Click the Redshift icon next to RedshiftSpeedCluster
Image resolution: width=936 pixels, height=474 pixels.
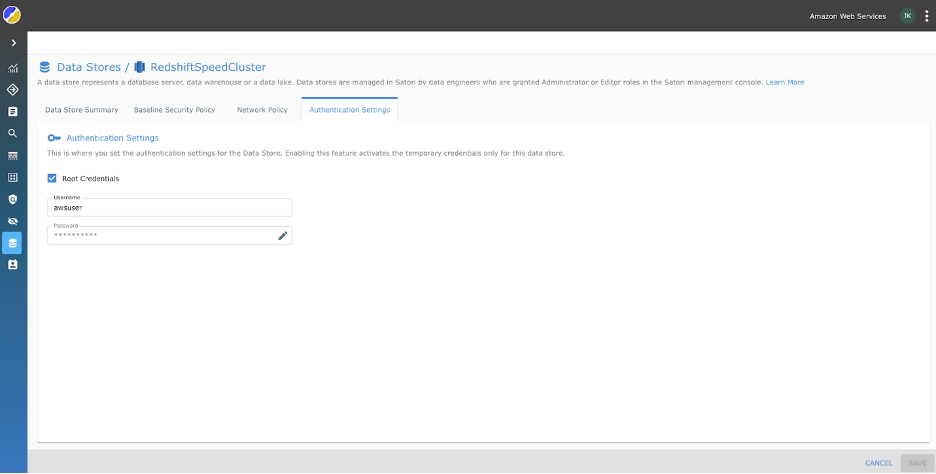click(x=140, y=67)
